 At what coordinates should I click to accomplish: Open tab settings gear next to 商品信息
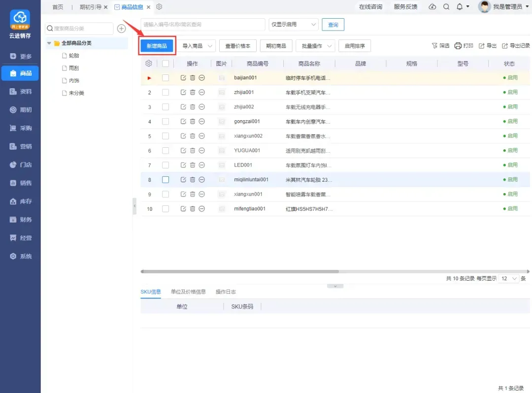pos(159,7)
